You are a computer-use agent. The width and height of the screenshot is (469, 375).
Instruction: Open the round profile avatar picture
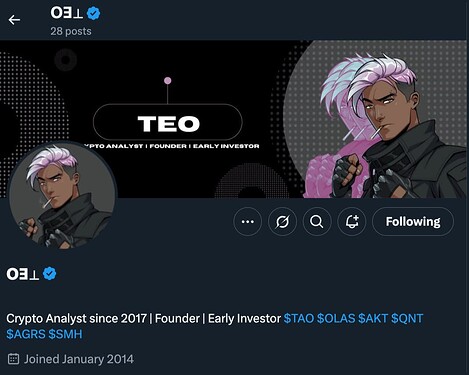pos(63,195)
